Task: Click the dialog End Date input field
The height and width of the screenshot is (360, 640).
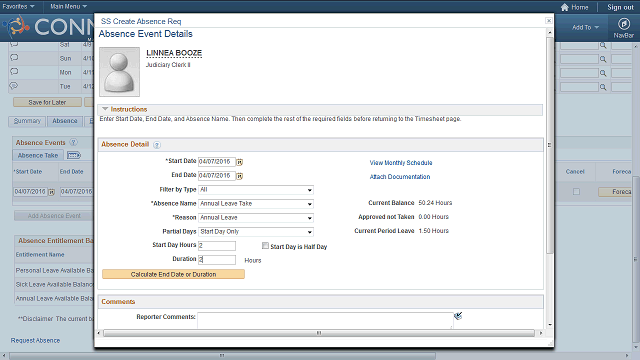Action: (217, 176)
